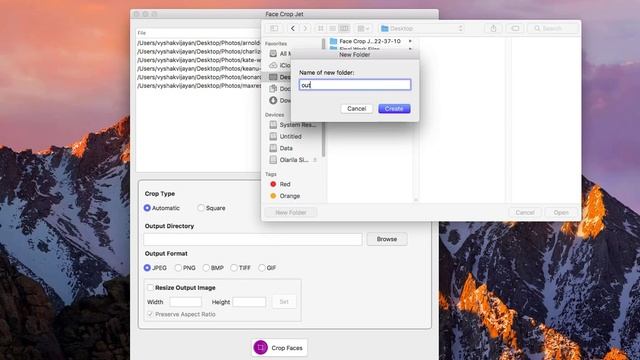Click Cancel at bottom of file browser
This screenshot has height=360, width=640.
coord(525,212)
